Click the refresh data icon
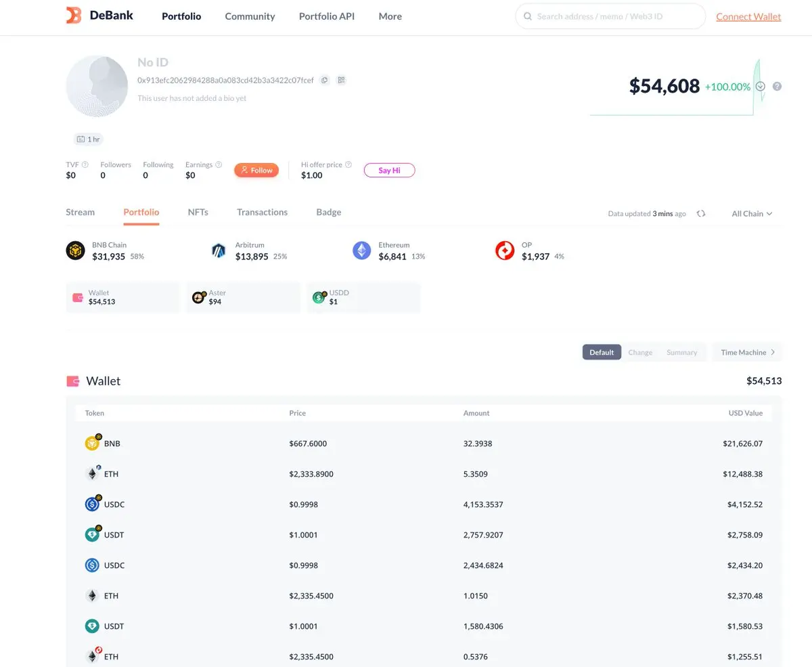The width and height of the screenshot is (812, 667). coord(701,213)
